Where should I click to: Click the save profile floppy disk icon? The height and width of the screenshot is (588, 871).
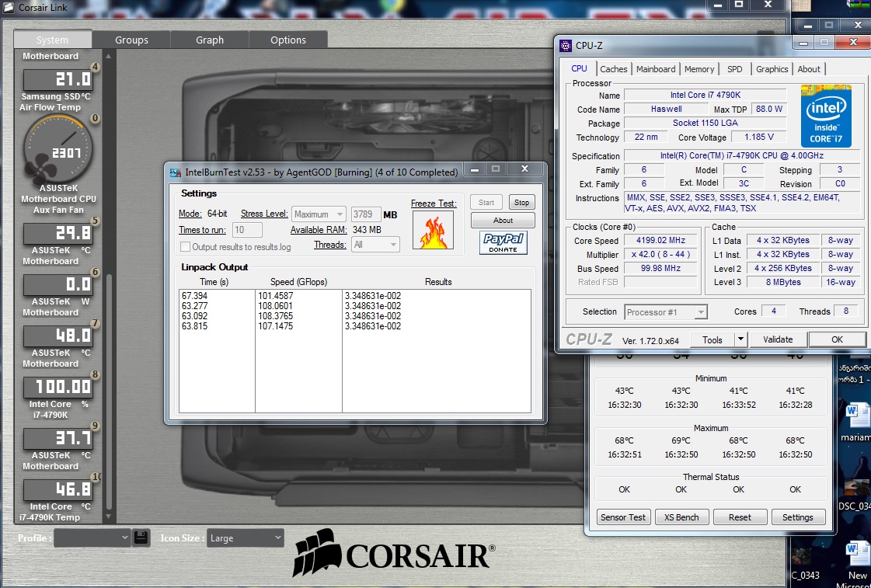(141, 538)
